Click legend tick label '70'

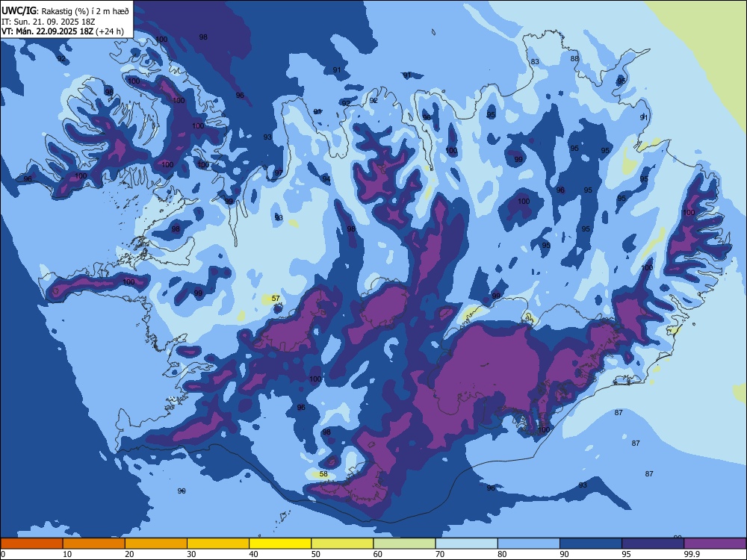440,554
